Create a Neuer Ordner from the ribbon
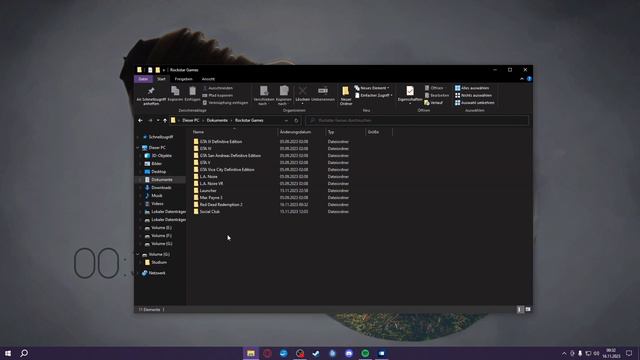The height and width of the screenshot is (360, 640). 346,96
